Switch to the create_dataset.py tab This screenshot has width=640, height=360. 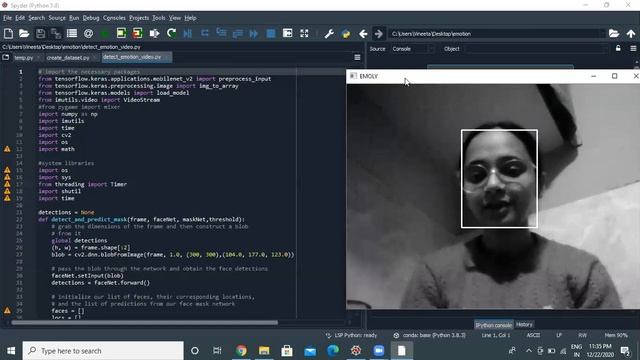click(68, 58)
